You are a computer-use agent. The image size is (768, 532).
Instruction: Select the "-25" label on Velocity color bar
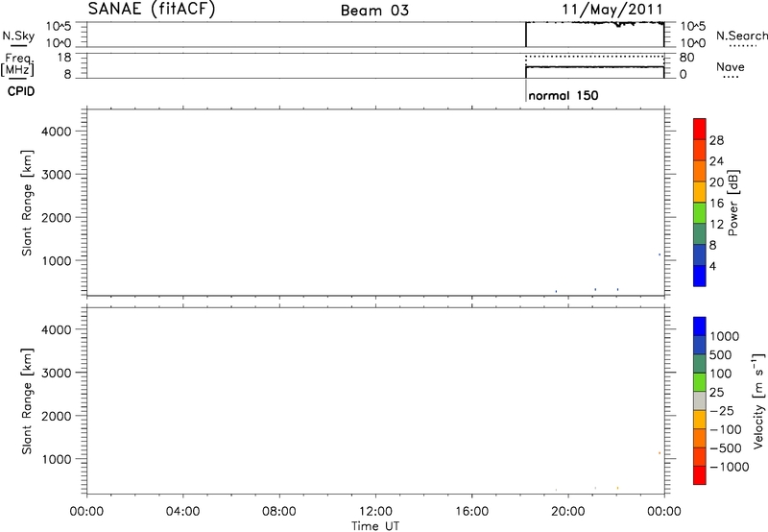[721, 411]
